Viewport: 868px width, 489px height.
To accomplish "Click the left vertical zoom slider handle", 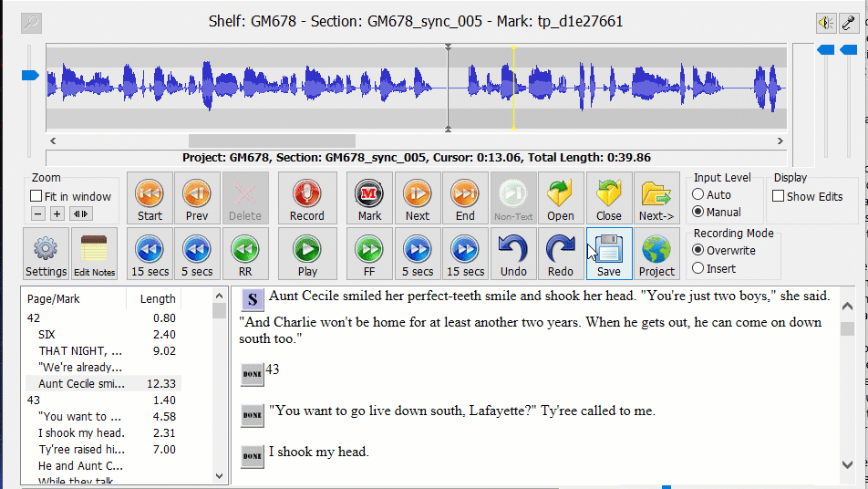I will tap(30, 75).
